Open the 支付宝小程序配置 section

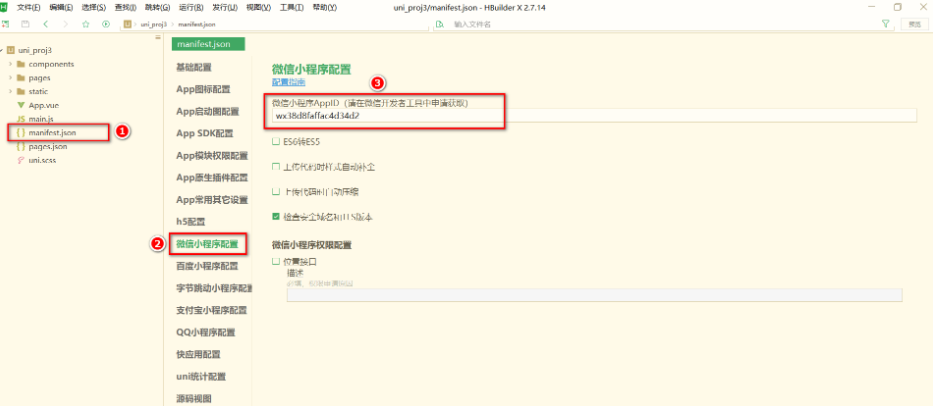tap(211, 310)
